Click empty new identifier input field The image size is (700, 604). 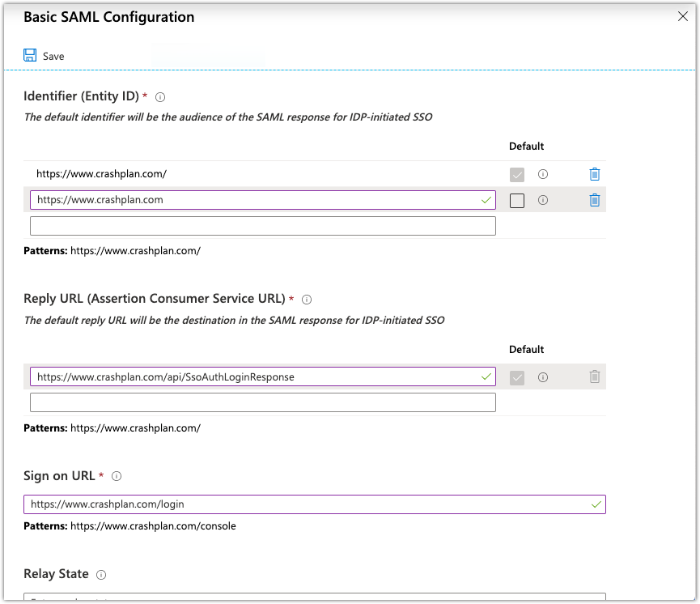click(x=263, y=226)
